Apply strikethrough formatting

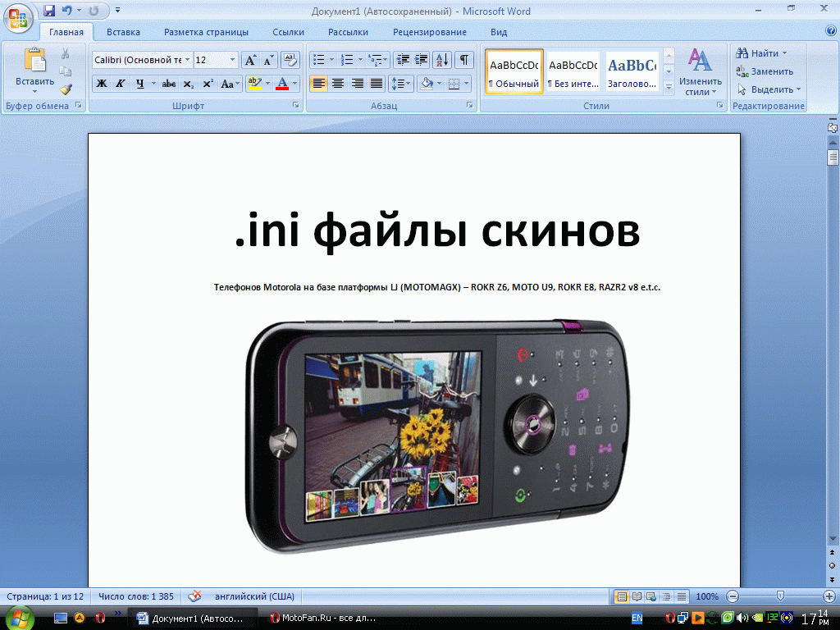[x=169, y=84]
